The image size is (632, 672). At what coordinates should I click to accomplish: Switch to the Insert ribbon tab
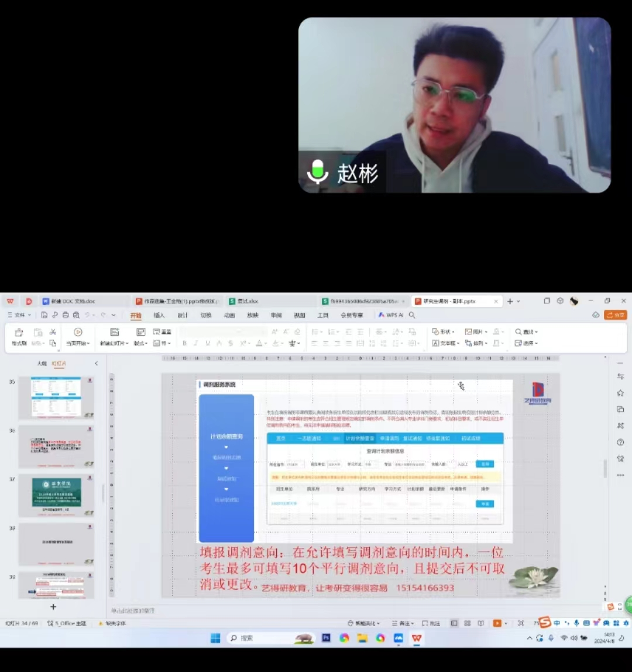coord(159,315)
